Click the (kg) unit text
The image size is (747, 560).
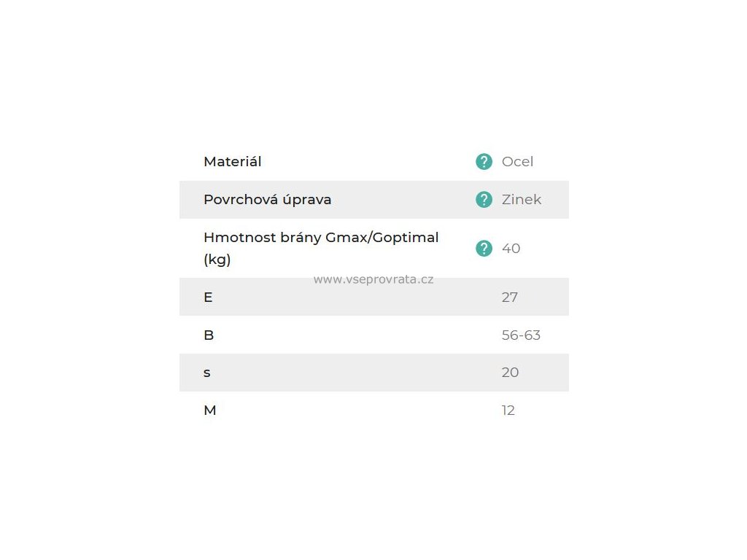(217, 260)
